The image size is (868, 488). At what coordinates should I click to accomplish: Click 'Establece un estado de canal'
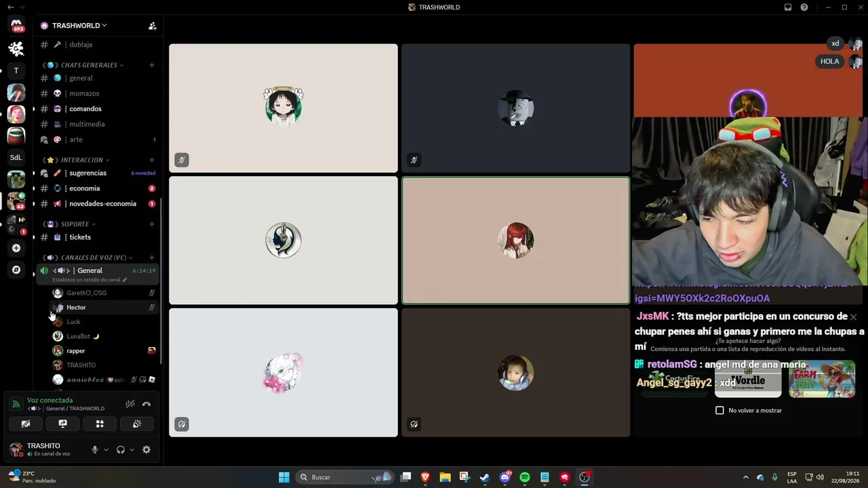click(x=90, y=280)
